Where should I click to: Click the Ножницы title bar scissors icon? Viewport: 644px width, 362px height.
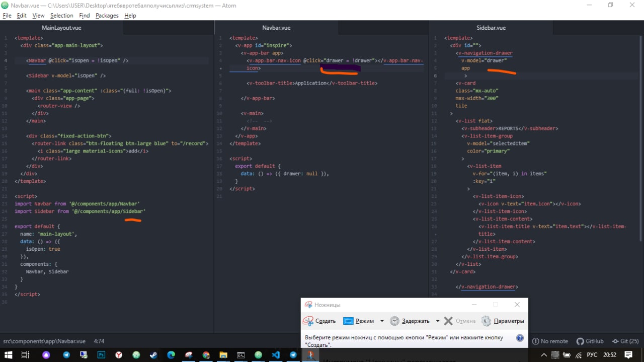pos(308,305)
